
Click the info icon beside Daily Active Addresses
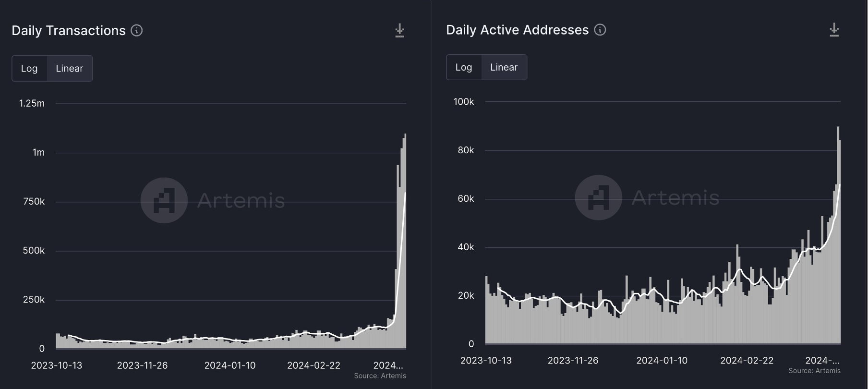[x=600, y=30]
